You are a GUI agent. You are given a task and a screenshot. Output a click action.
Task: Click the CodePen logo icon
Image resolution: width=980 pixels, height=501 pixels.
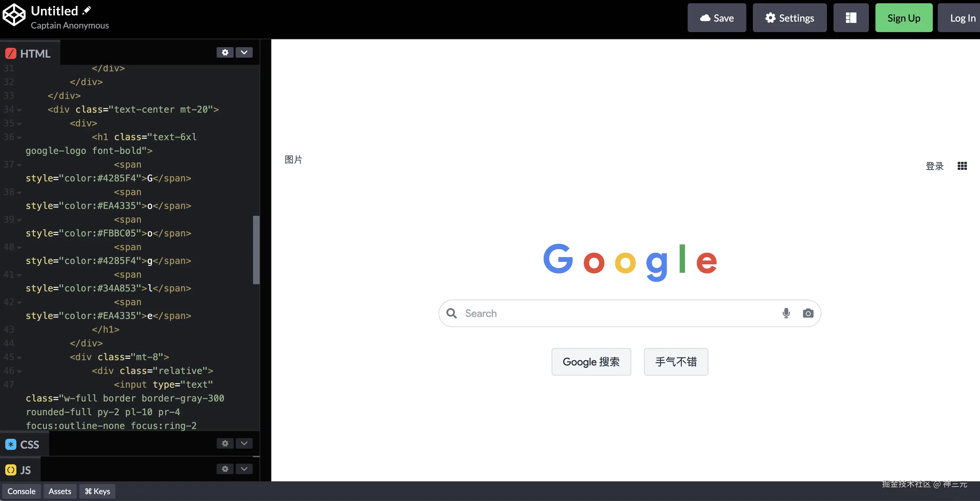click(14, 15)
